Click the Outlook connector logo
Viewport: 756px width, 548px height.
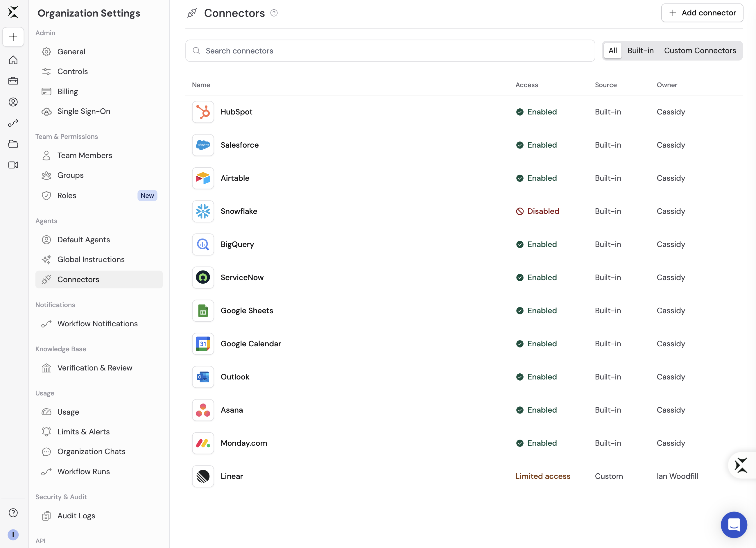[x=203, y=377]
